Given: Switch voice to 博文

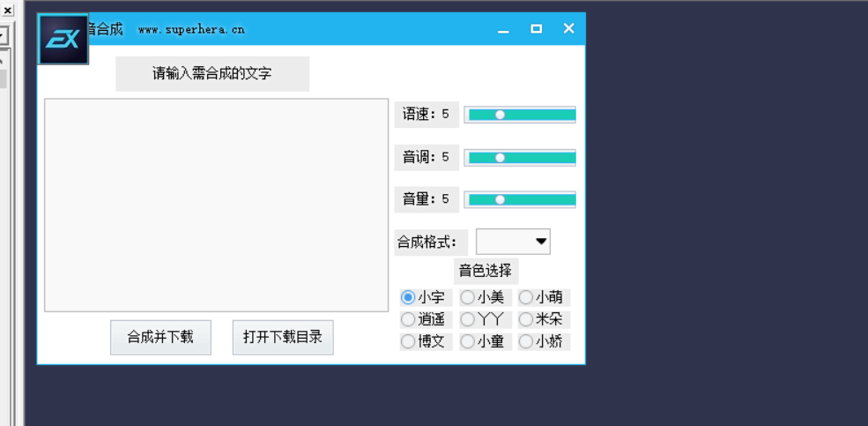Looking at the screenshot, I should (x=408, y=341).
